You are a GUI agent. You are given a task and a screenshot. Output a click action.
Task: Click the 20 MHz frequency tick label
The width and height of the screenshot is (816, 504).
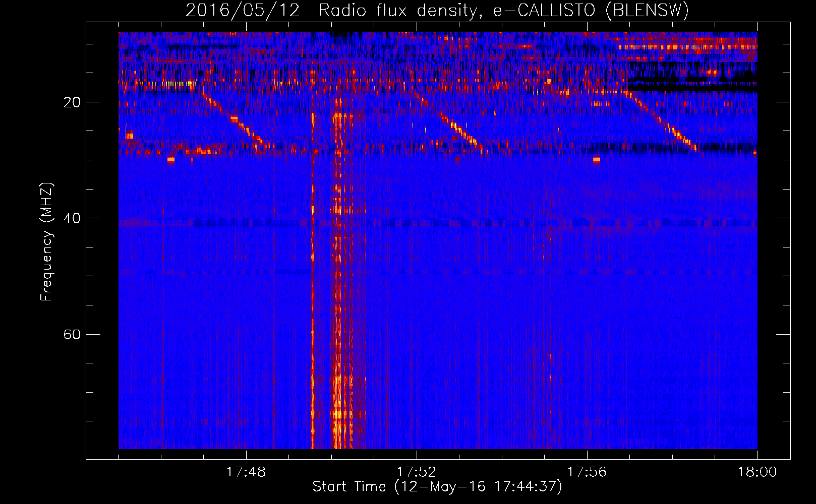tap(72, 102)
